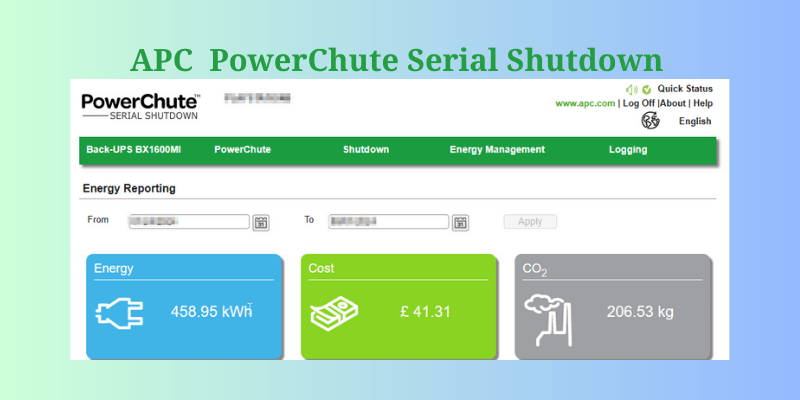Click the Cost card money icon
This screenshot has height=400, width=800.
coord(334,314)
